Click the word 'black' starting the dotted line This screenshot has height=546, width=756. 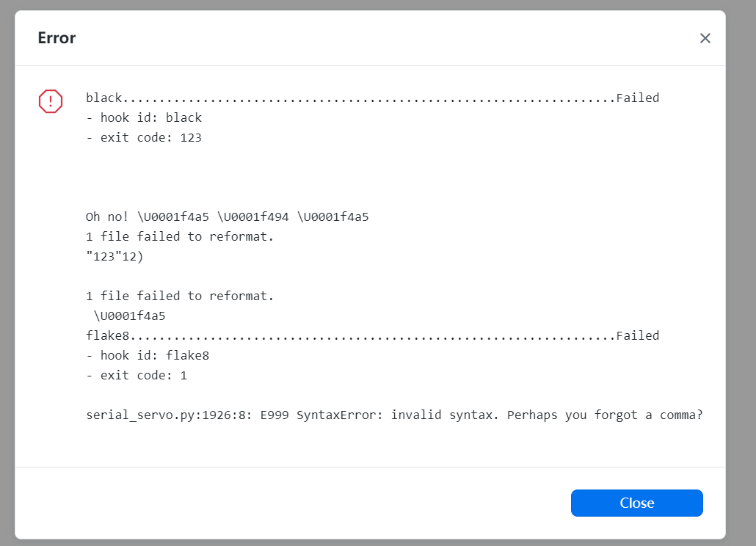click(x=104, y=98)
